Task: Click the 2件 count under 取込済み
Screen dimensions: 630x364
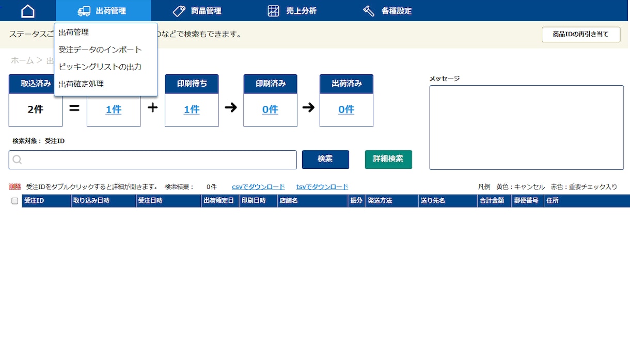Action: 35,109
